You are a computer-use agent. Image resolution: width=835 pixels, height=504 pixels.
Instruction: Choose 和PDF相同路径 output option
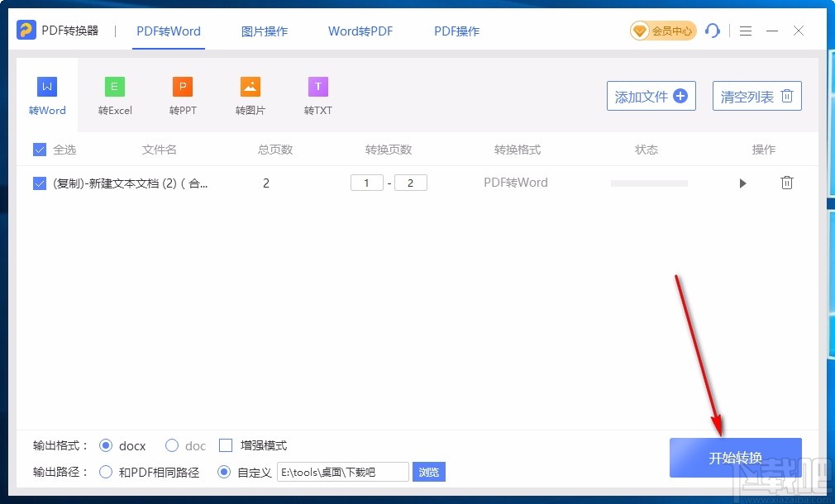[105, 472]
